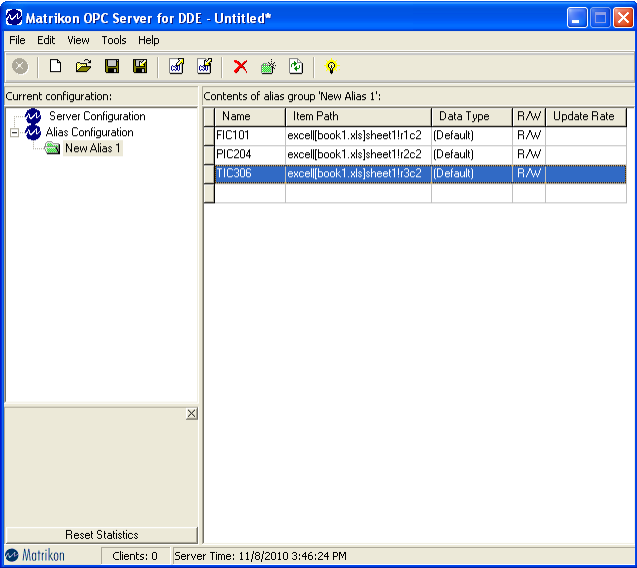Click the R/W cell for FIC101
Image resolution: width=637 pixels, height=568 pixels.
pos(529,135)
